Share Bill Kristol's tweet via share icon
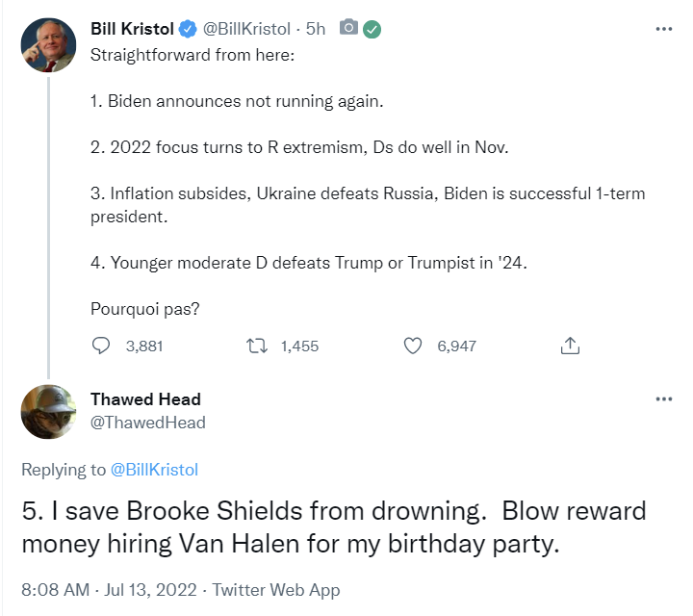The height and width of the screenshot is (616, 693). [569, 346]
